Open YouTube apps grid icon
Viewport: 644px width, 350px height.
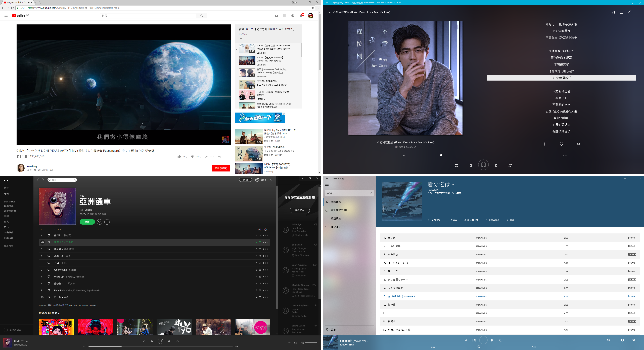pyautogui.click(x=285, y=16)
